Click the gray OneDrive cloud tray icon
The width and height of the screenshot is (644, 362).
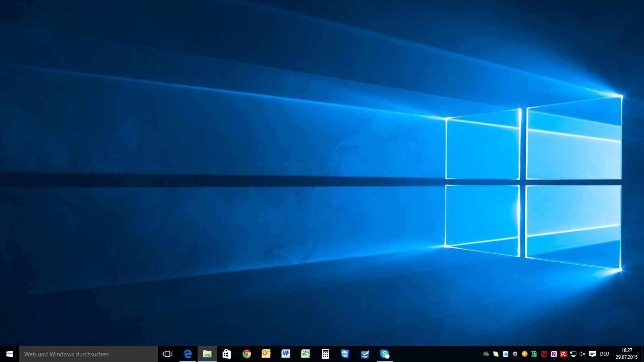tap(486, 354)
